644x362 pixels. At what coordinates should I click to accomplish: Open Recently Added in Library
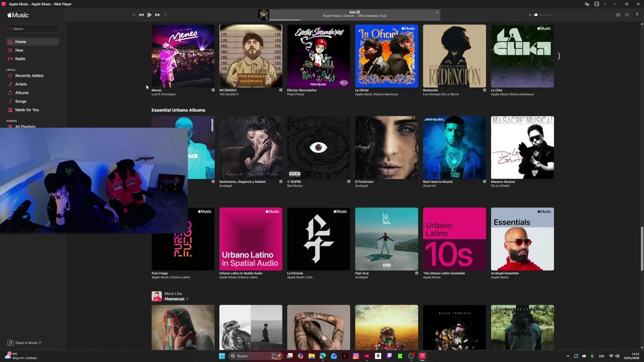click(33, 75)
